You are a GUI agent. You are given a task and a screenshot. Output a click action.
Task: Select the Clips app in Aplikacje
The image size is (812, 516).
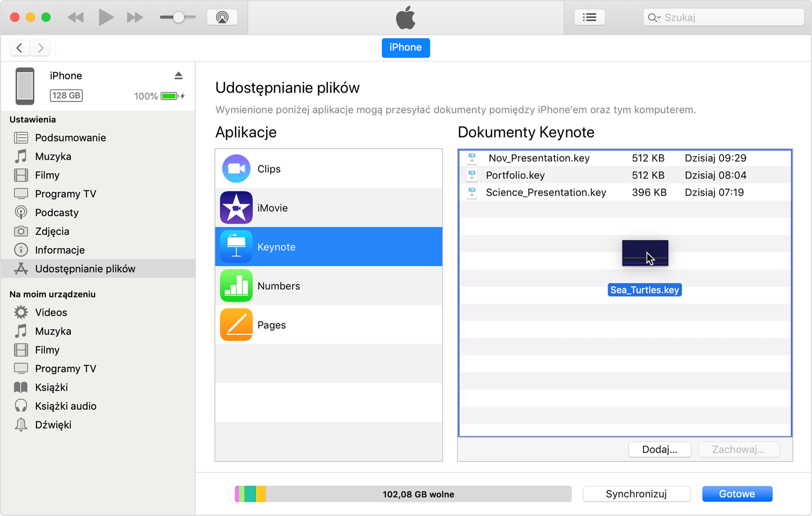point(329,169)
